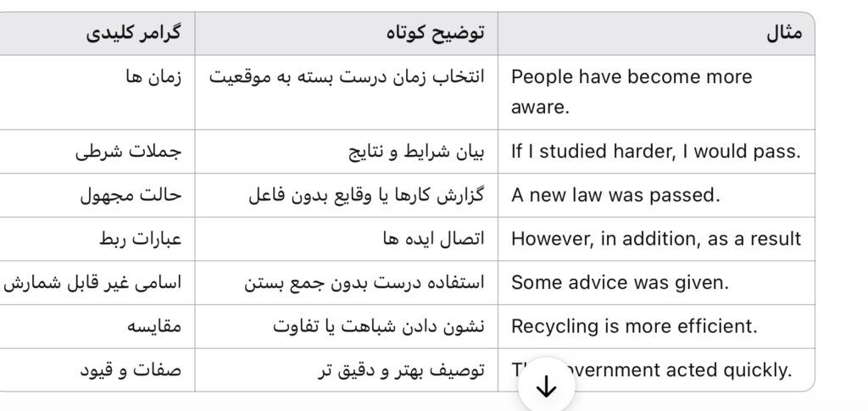Click the "However, in addition, as a result" cell
The height and width of the screenshot is (411, 868).
click(x=655, y=239)
